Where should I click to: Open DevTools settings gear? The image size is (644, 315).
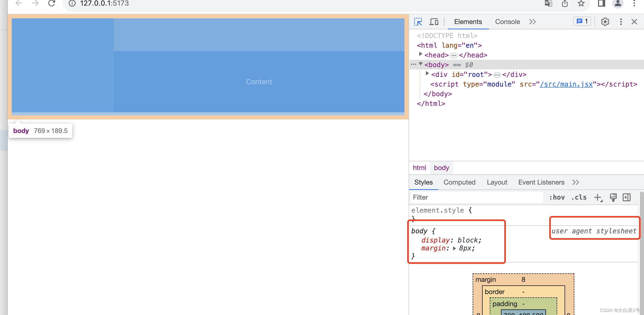click(605, 22)
